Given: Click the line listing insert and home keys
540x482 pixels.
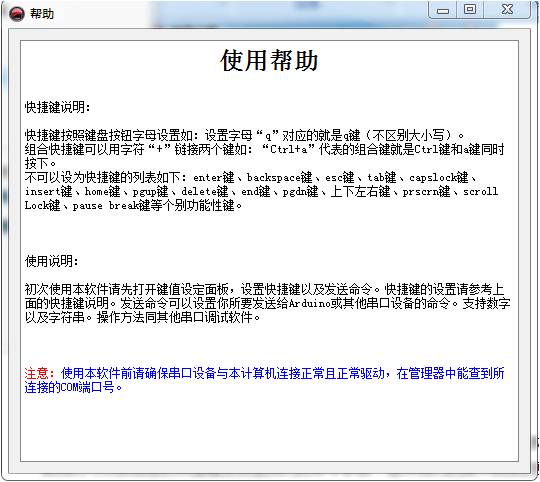Looking at the screenshot, I should coord(261,191).
